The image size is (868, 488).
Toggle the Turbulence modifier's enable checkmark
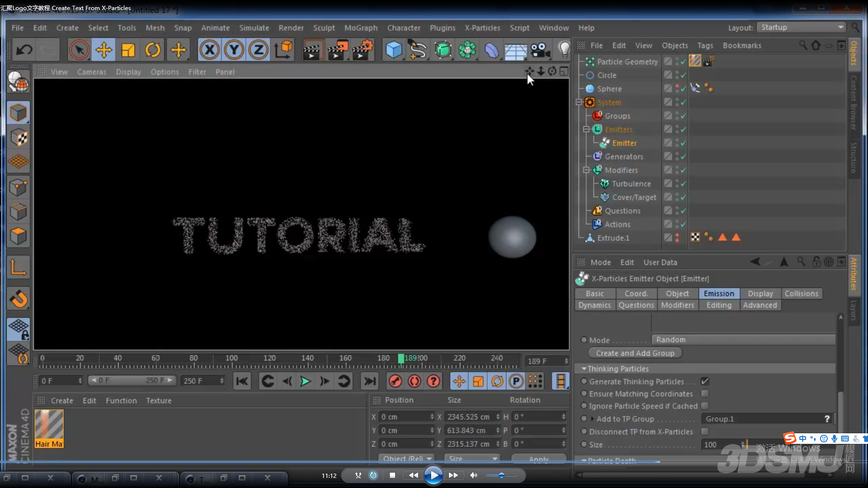click(x=683, y=183)
